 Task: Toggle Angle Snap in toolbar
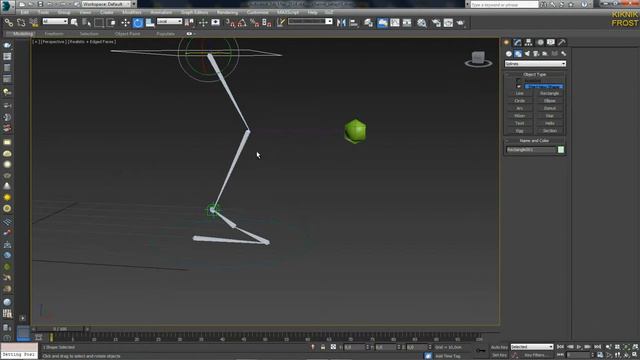click(x=242, y=23)
